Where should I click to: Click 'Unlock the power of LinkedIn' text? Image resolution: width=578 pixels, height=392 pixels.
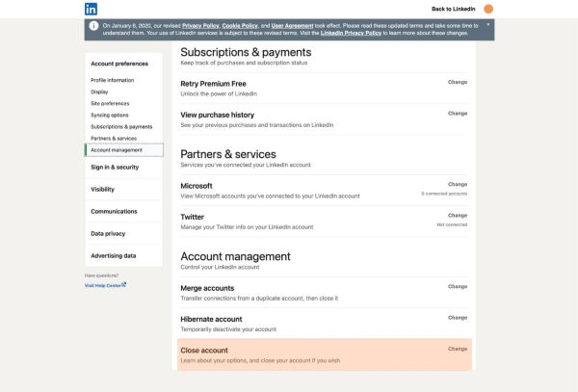click(x=219, y=94)
